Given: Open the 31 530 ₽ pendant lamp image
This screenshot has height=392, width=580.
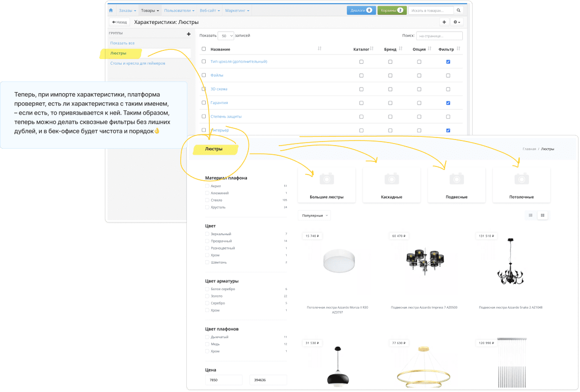Looking at the screenshot, I should click(338, 367).
